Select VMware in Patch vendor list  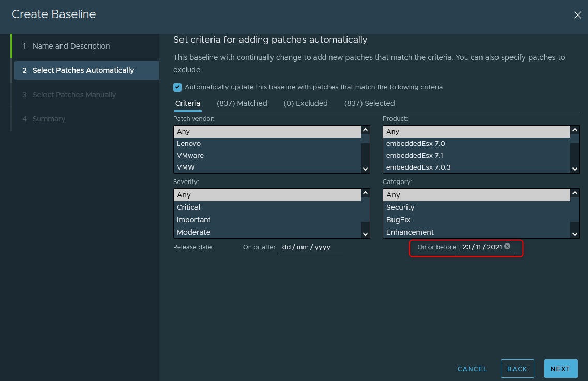tap(190, 156)
